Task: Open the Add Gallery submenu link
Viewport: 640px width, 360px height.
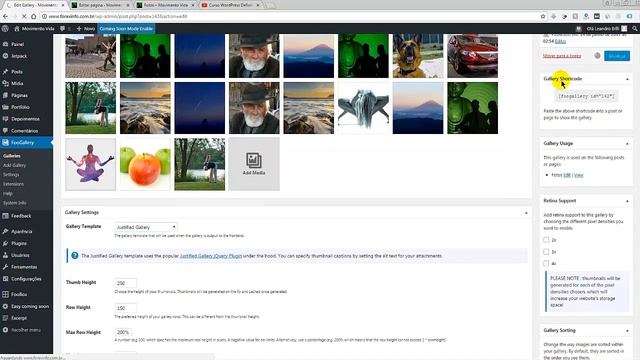Action: pyautogui.click(x=14, y=165)
